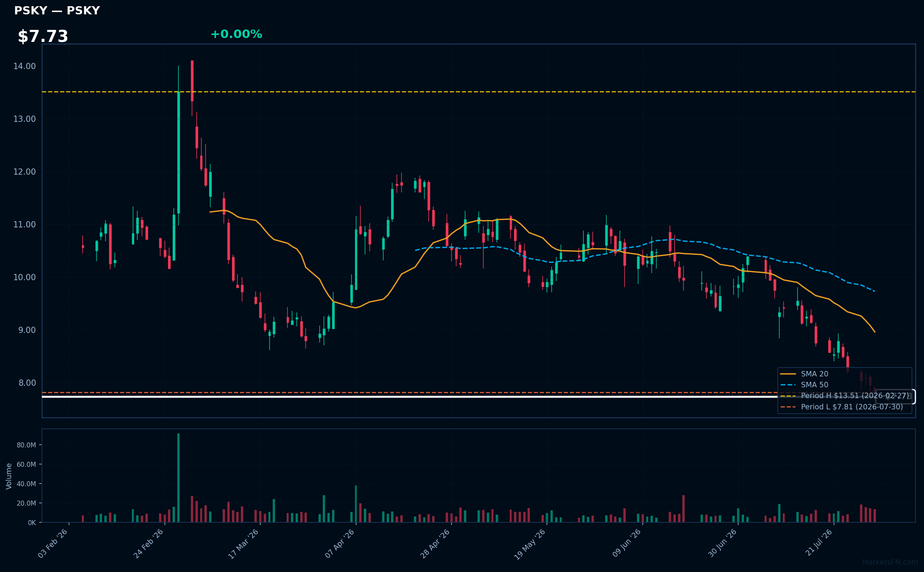Click the 8.00 price axis label

(27, 383)
